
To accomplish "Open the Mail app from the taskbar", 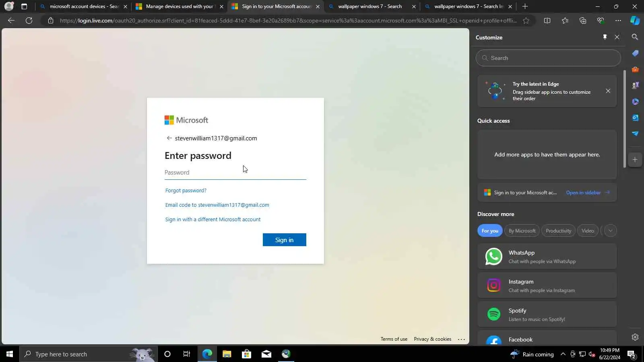I will tap(266, 354).
